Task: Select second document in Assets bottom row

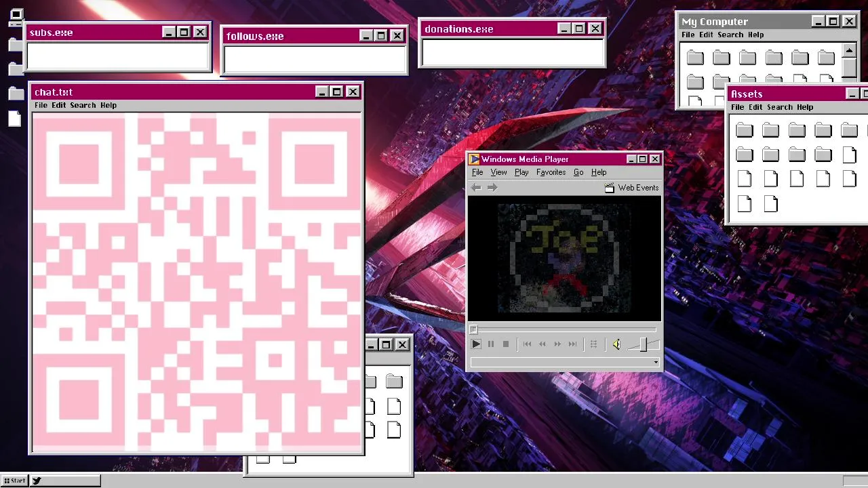Action: [771, 203]
